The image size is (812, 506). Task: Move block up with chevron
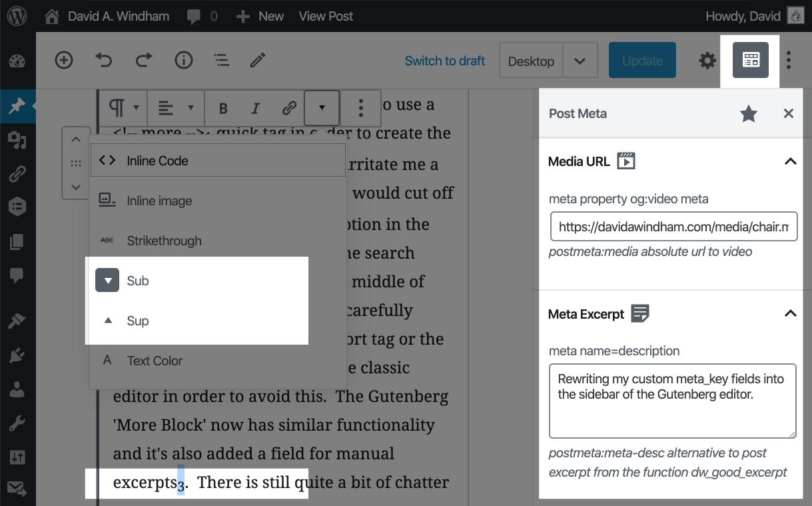[75, 141]
